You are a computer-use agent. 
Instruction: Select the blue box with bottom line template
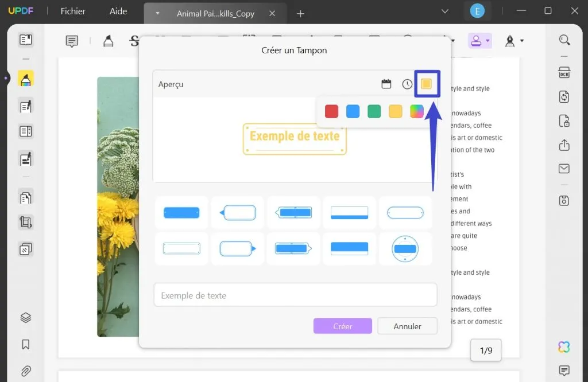pyautogui.click(x=350, y=249)
